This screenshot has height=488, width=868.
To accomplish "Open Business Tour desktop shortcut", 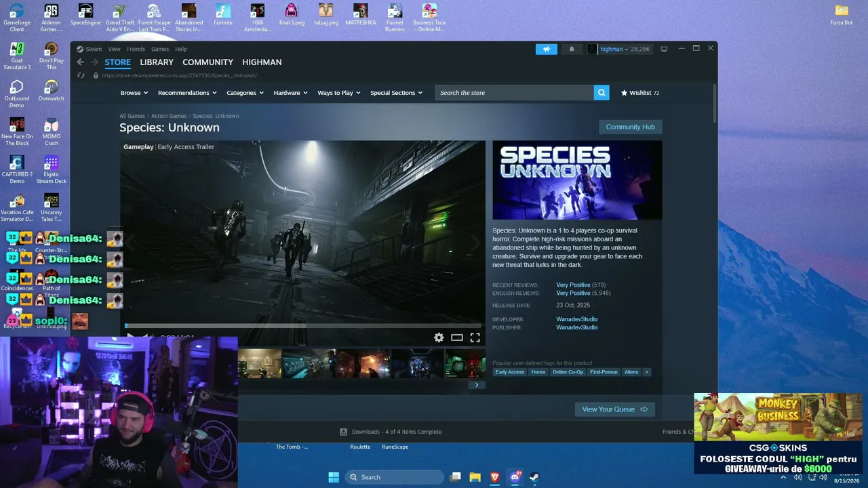I will pyautogui.click(x=429, y=18).
